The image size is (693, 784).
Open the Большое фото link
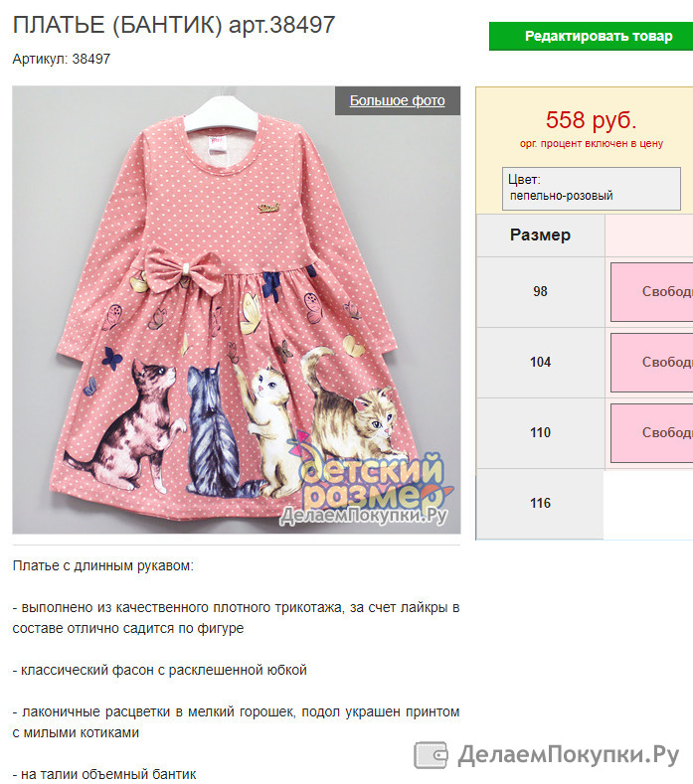coord(398,100)
